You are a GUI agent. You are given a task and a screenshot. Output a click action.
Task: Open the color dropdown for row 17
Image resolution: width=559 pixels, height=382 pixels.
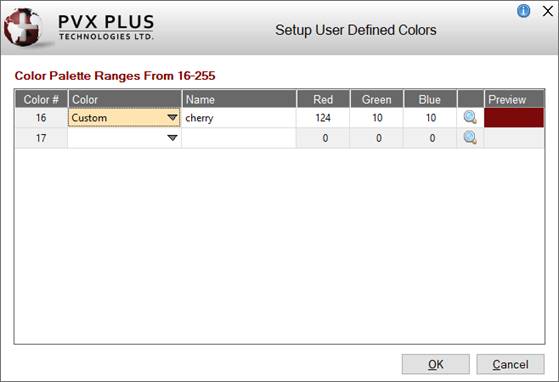(172, 138)
